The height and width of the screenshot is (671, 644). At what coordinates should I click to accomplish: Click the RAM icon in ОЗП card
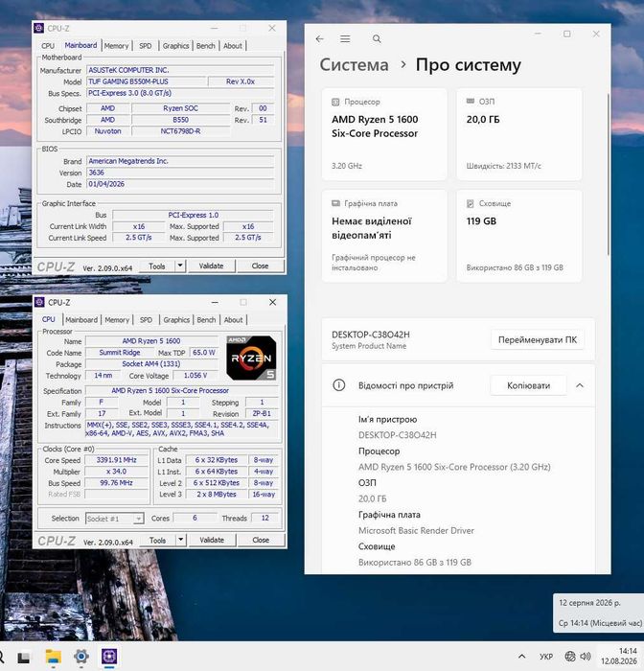[471, 101]
